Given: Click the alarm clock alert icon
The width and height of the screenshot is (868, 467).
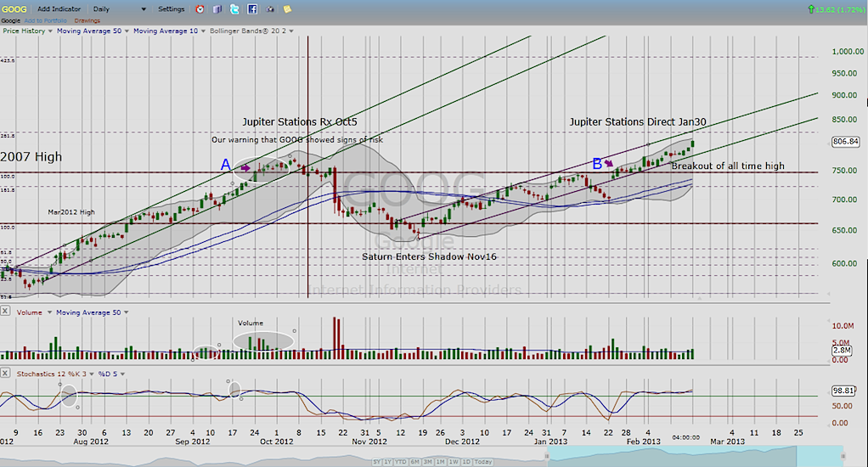Looking at the screenshot, I should click(x=200, y=8).
